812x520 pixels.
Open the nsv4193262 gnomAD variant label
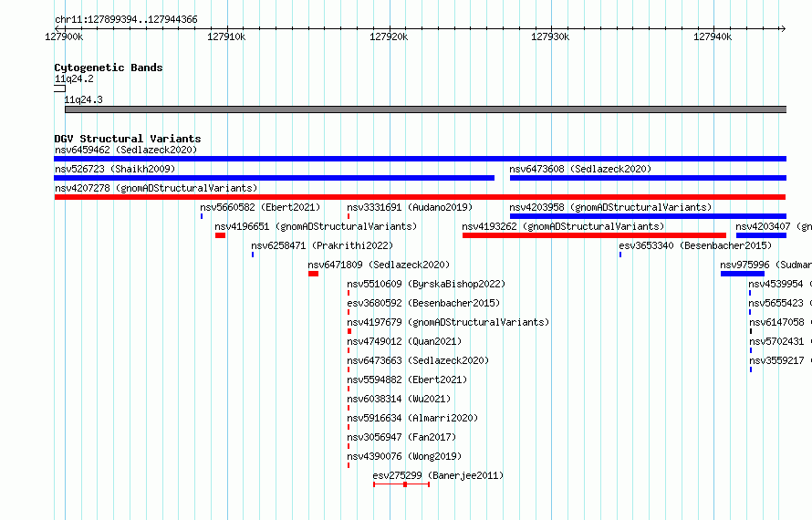563,226
